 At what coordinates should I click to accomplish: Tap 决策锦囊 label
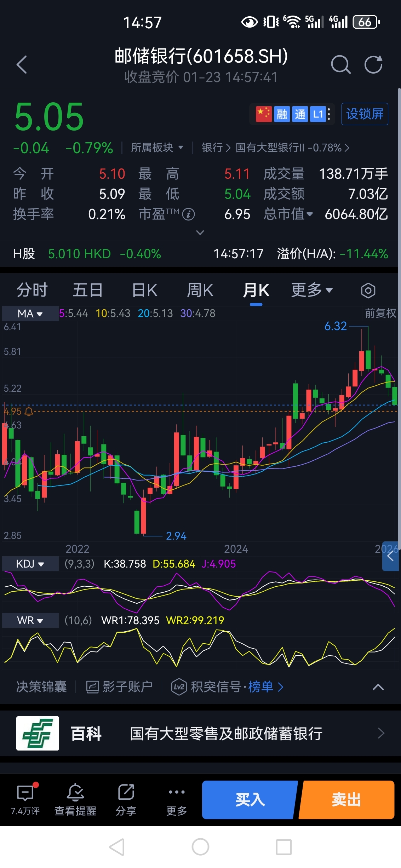[41, 687]
